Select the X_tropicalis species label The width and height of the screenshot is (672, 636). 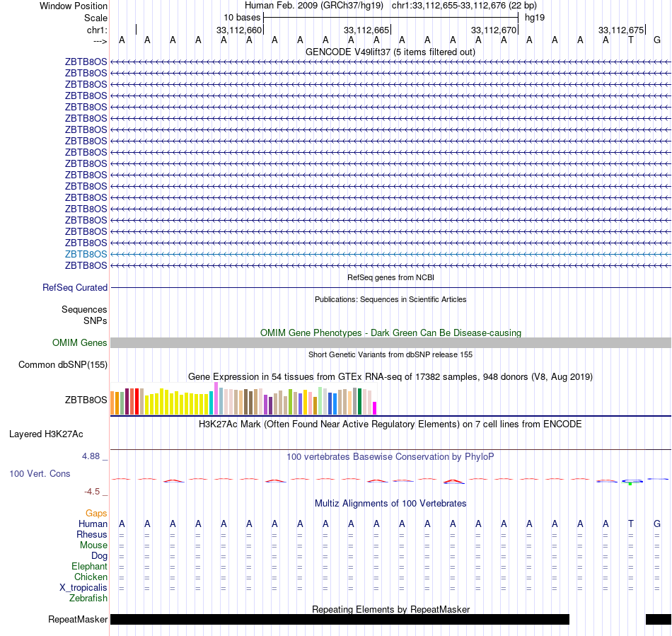coord(83,588)
